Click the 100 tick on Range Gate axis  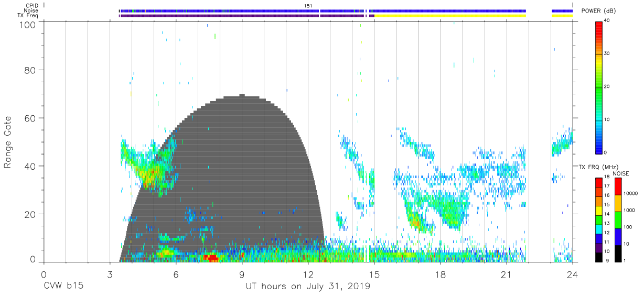coord(27,24)
